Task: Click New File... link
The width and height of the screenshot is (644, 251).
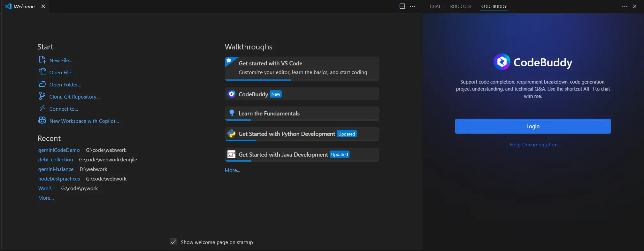Action: click(x=61, y=60)
